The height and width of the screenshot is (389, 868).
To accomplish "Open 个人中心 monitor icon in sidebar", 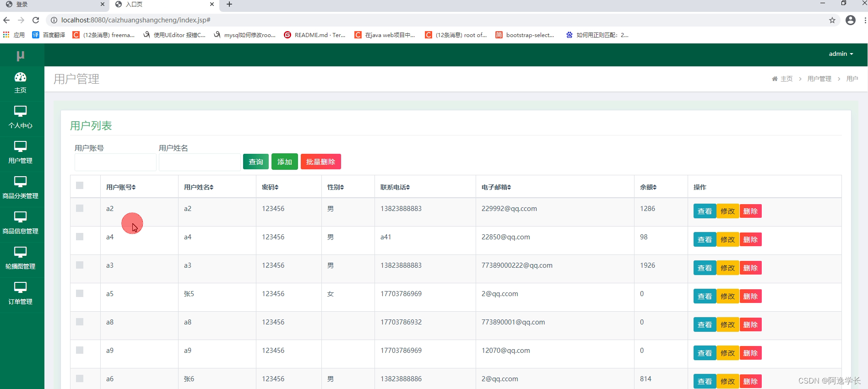I will tap(21, 111).
